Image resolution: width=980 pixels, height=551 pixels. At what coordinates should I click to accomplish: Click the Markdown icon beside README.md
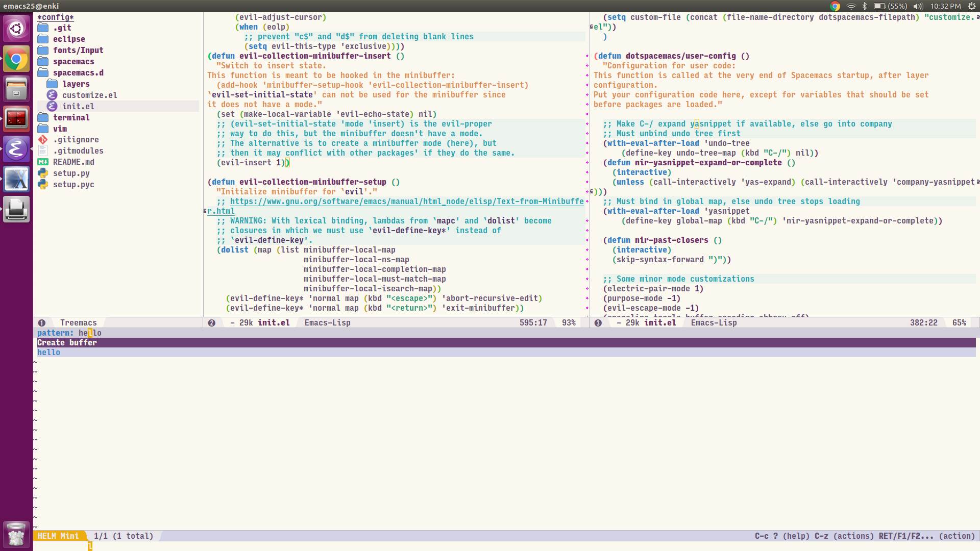click(x=43, y=162)
